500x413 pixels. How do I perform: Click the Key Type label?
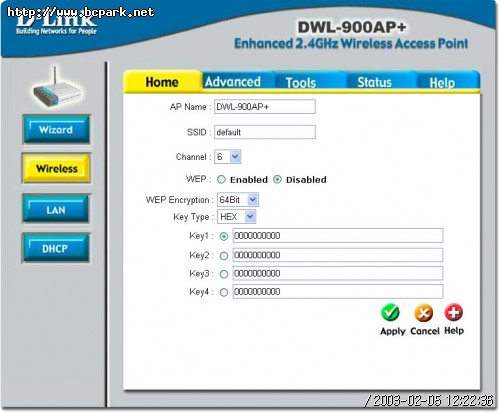[x=193, y=217]
